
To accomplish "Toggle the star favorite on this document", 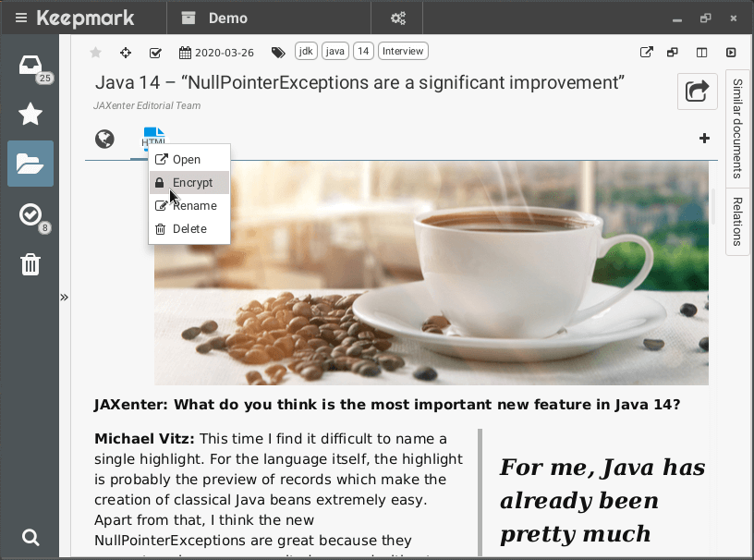I will 95,53.
